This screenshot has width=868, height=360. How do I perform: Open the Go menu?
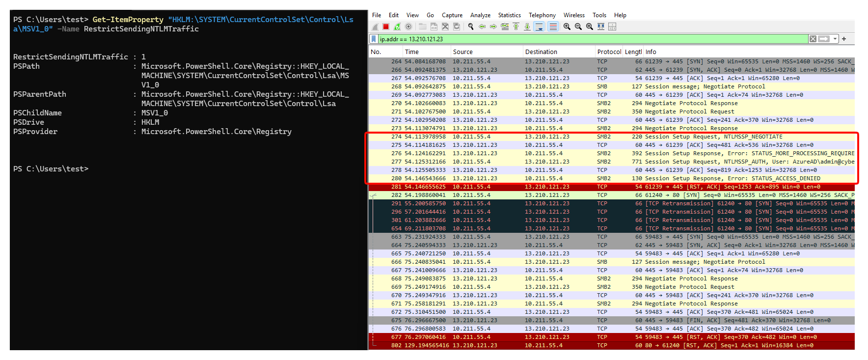(x=431, y=15)
